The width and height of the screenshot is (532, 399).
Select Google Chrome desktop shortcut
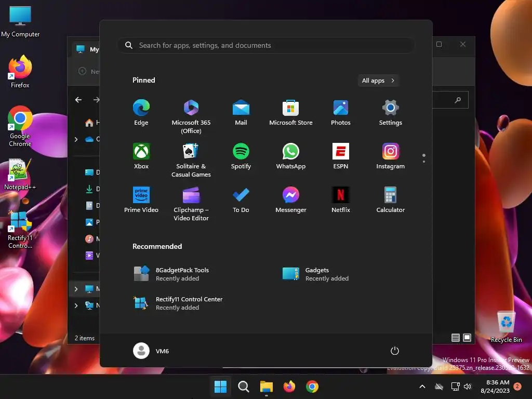point(20,126)
